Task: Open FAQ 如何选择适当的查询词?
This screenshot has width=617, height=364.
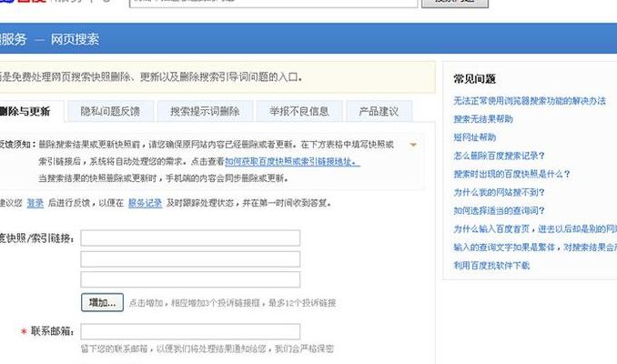Action: point(499,210)
